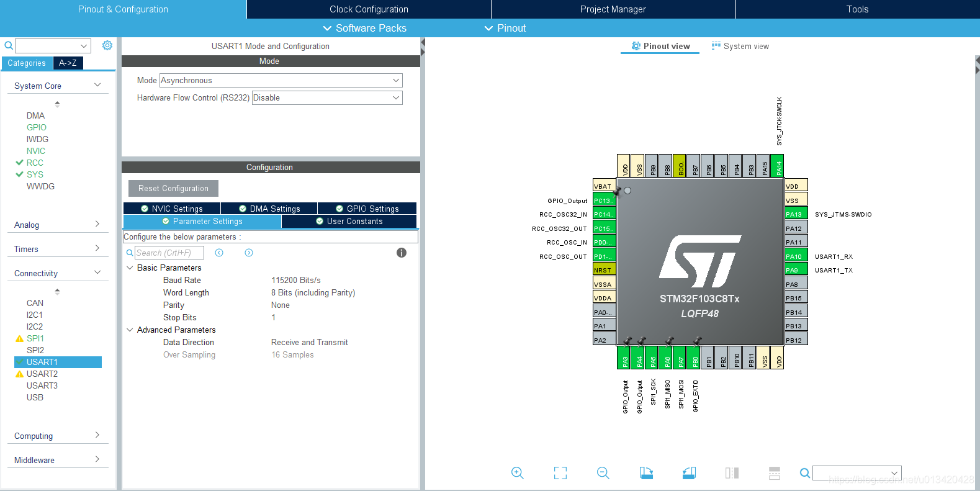Open the peripheral search combo box dropdown
Screen dimensions: 980x491
click(x=84, y=46)
